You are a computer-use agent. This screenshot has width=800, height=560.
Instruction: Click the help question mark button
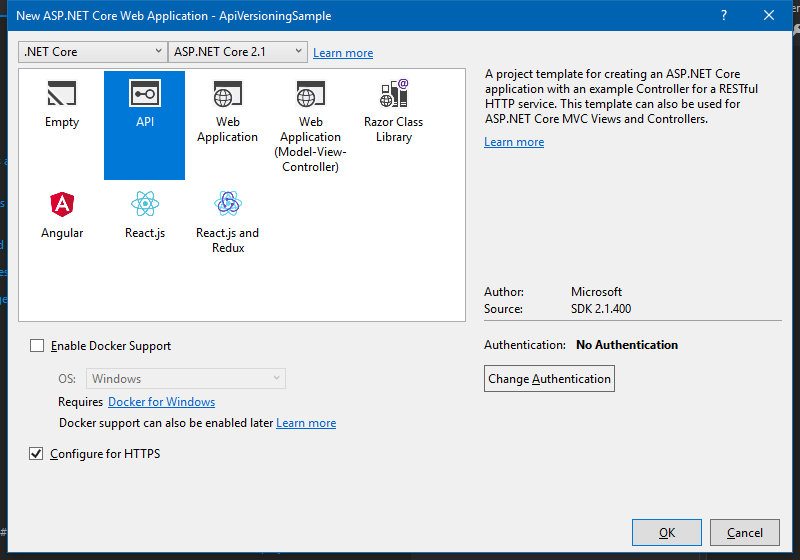(x=724, y=15)
